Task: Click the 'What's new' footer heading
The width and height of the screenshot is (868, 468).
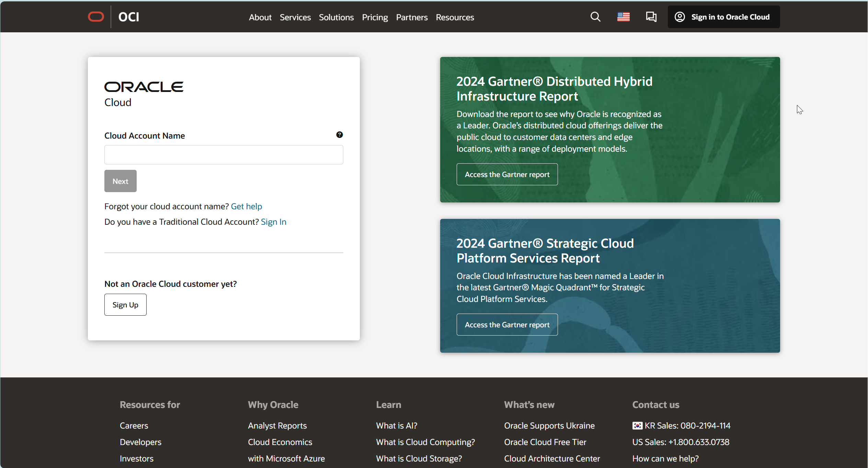Action: click(x=529, y=405)
